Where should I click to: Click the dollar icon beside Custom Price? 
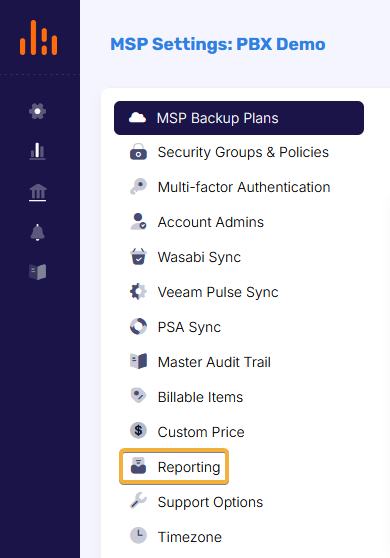138,431
